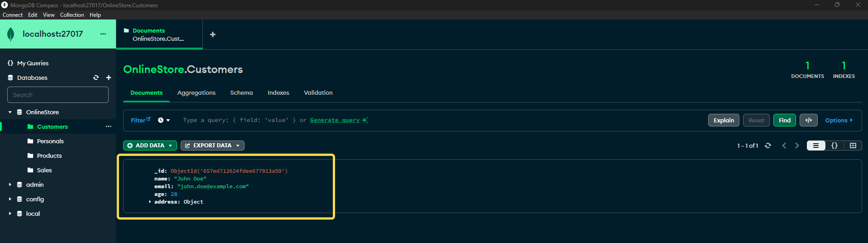Viewport: 868px width, 243px height.
Task: Click the Find button
Action: pyautogui.click(x=785, y=120)
